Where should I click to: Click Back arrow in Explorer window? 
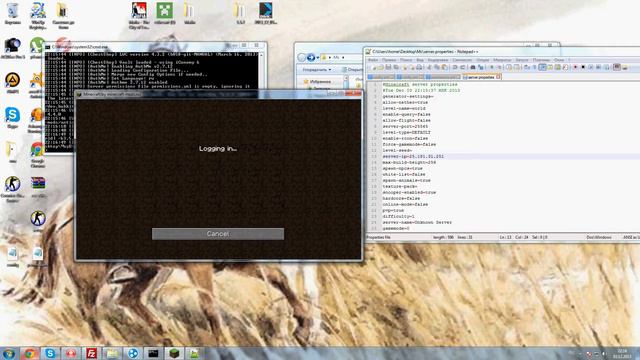point(302,58)
